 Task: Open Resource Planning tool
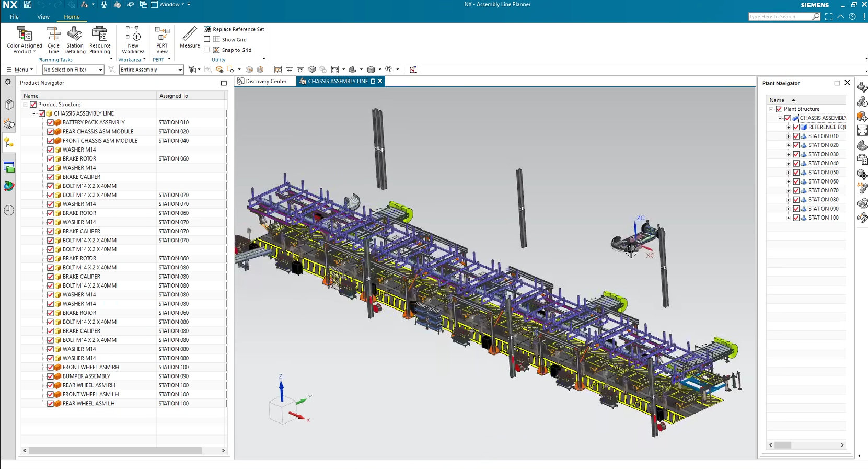click(99, 40)
